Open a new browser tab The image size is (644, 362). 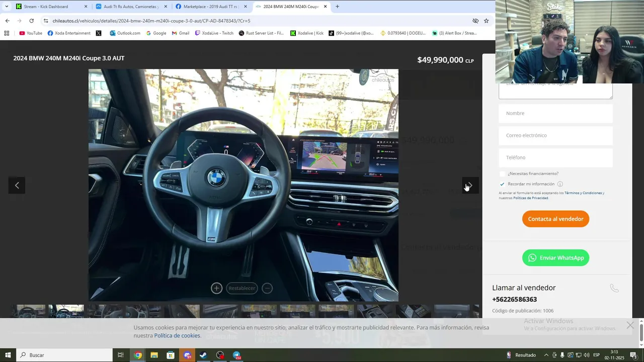click(337, 7)
